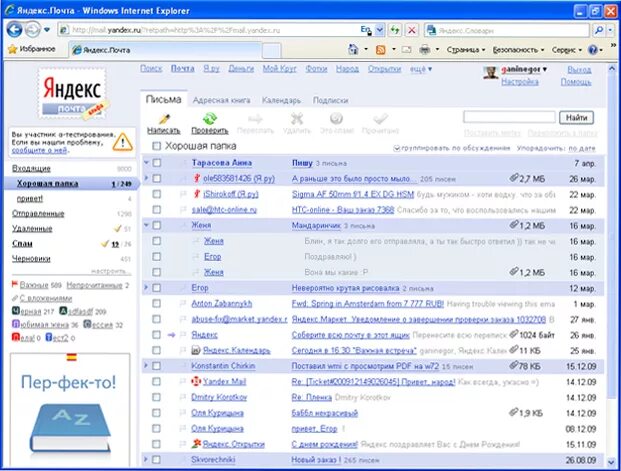Viewport: 621px width, 471px height.
Task: Expand the Skvorechniki thread arrow
Action: click(x=146, y=460)
